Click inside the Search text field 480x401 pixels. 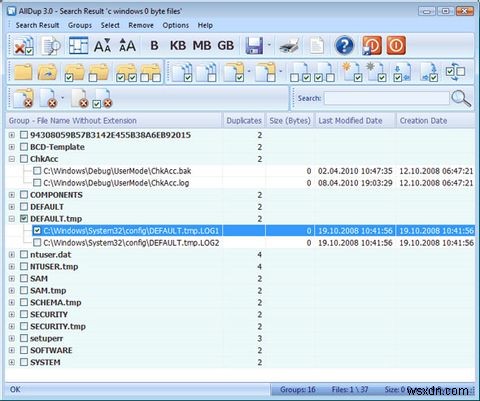click(387, 98)
